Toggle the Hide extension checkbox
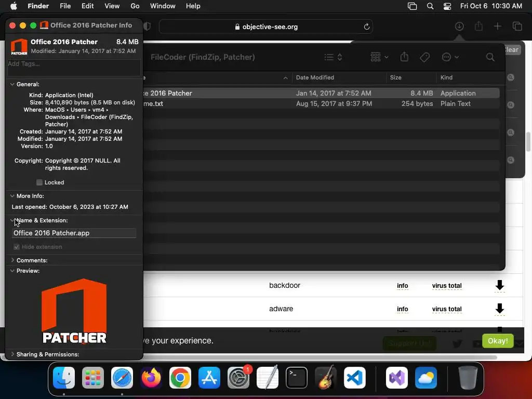Viewport: 532px width, 399px height. (16, 247)
